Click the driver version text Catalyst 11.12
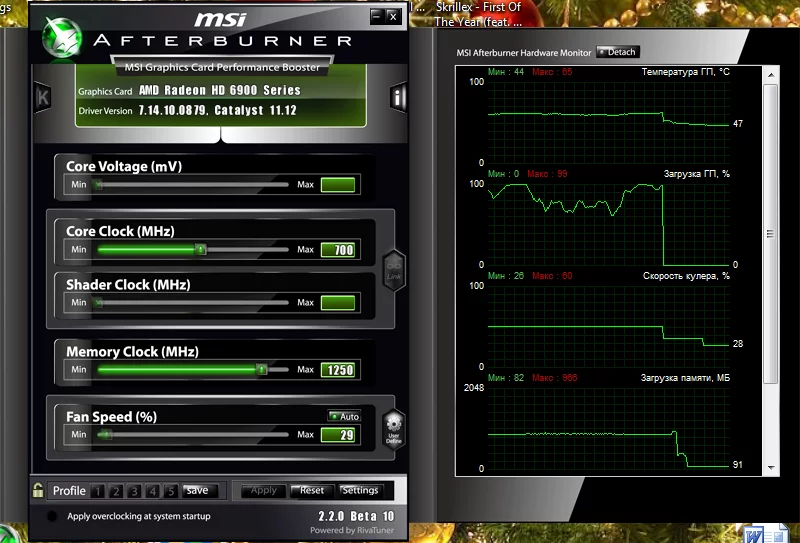 [x=255, y=110]
